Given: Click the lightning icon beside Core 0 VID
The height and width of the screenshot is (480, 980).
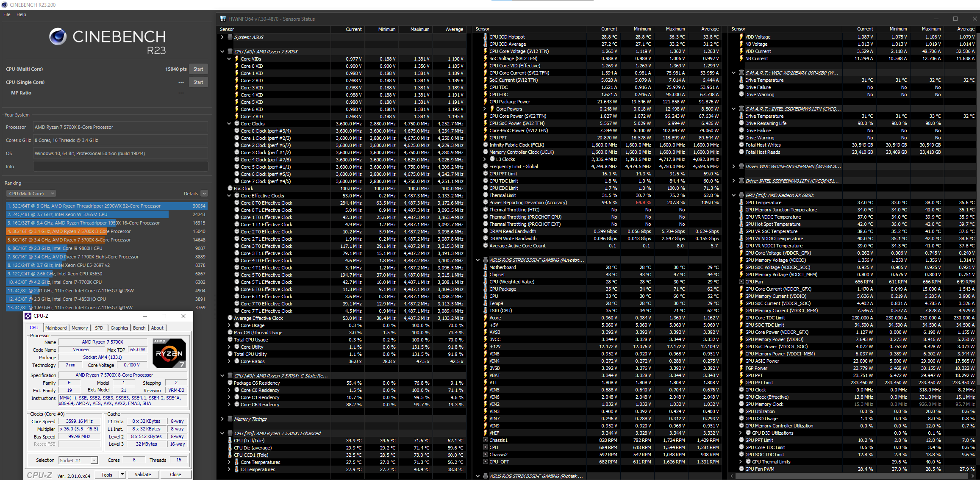Looking at the screenshot, I should 237,66.
